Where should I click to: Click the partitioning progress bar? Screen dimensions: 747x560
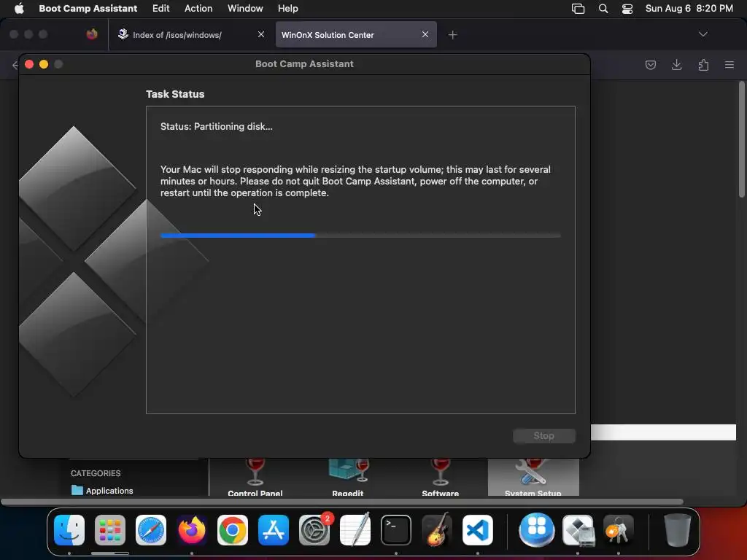coord(360,236)
